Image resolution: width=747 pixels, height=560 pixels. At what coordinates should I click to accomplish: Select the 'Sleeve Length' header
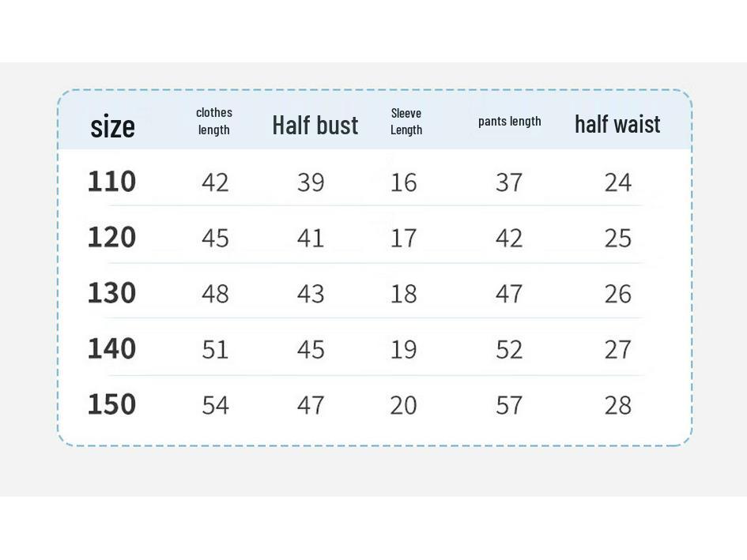(x=406, y=122)
